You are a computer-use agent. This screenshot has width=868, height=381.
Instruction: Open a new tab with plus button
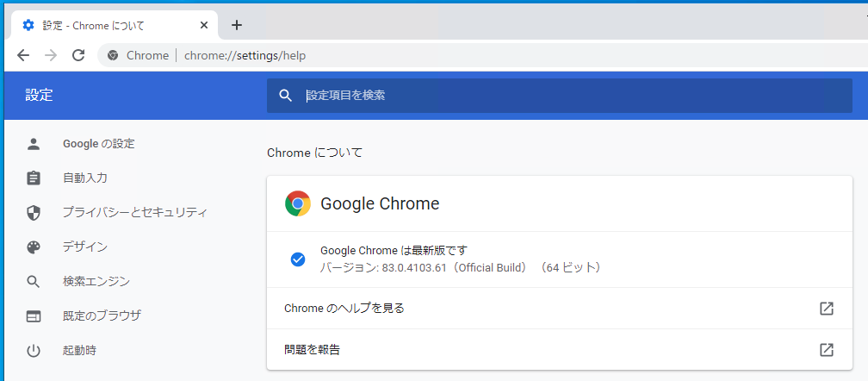[x=237, y=25]
